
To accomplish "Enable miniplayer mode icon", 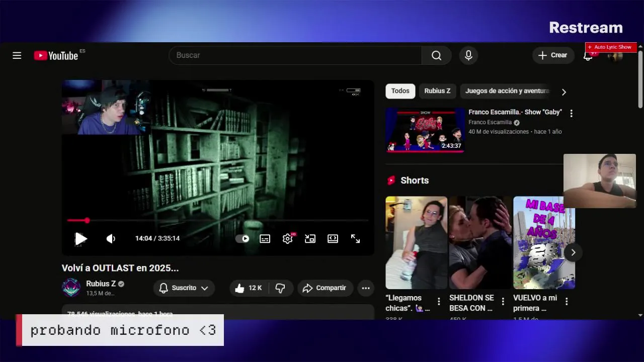I will 310,239.
